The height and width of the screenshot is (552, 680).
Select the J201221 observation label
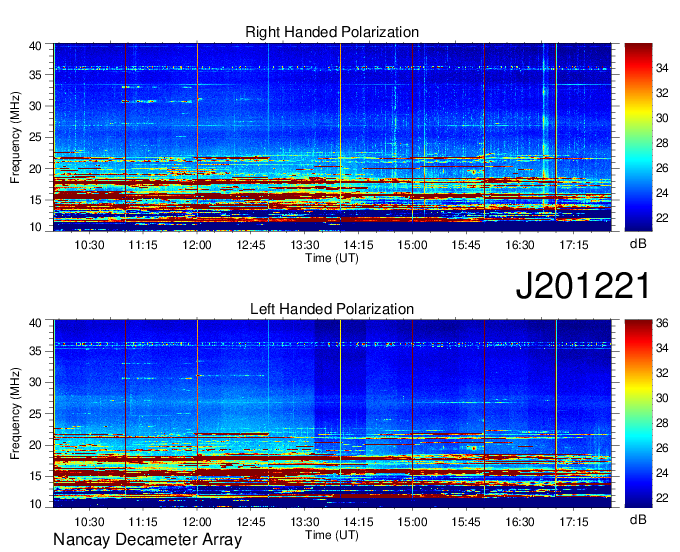(583, 285)
